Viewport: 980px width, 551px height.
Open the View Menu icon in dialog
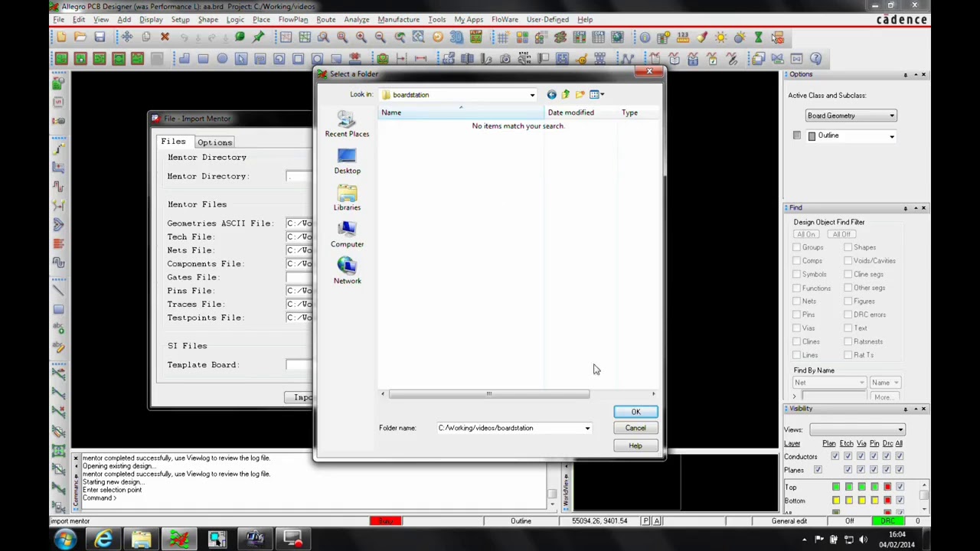(x=596, y=94)
